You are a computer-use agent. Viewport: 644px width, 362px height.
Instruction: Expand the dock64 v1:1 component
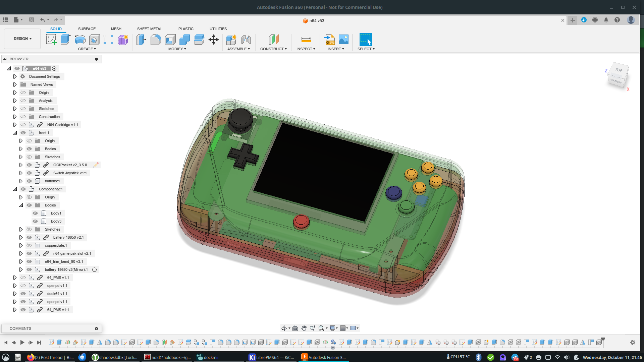tap(15, 294)
